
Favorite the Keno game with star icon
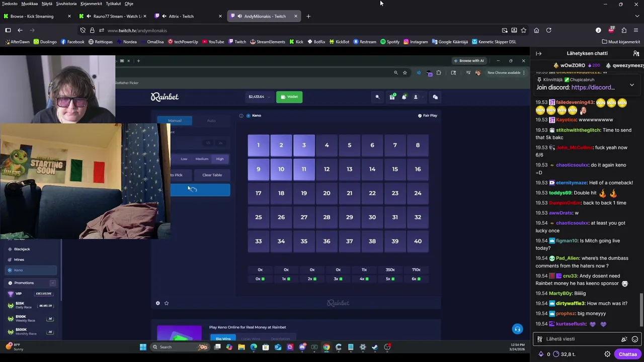point(167,303)
